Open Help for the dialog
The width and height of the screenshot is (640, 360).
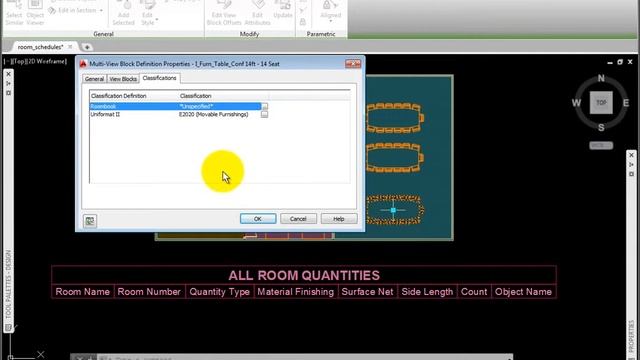point(339,219)
